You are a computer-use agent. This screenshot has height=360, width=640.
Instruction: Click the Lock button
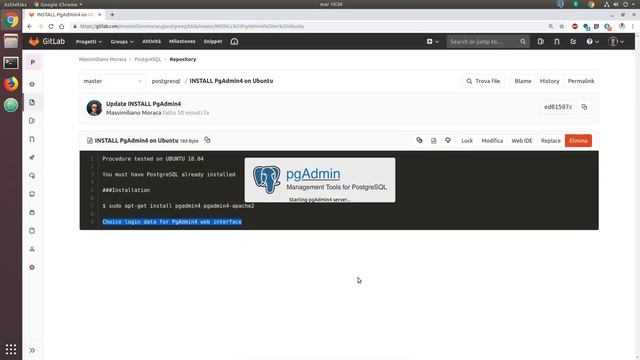point(467,140)
